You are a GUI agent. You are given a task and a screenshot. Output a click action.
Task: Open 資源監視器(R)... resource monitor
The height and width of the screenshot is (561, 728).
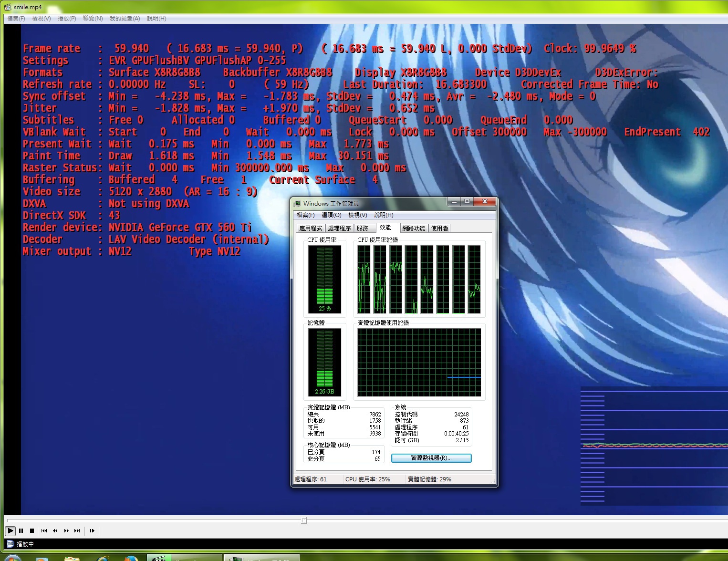tap(431, 458)
